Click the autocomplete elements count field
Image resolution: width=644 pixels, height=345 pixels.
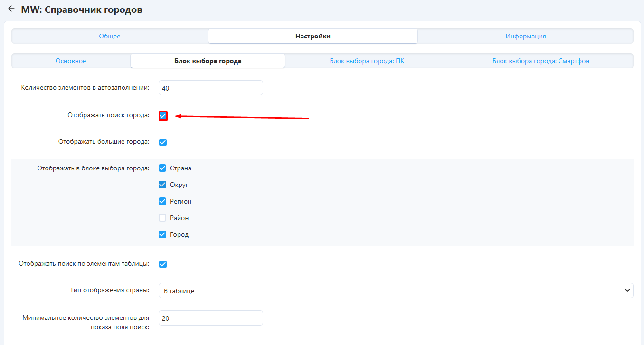click(210, 88)
